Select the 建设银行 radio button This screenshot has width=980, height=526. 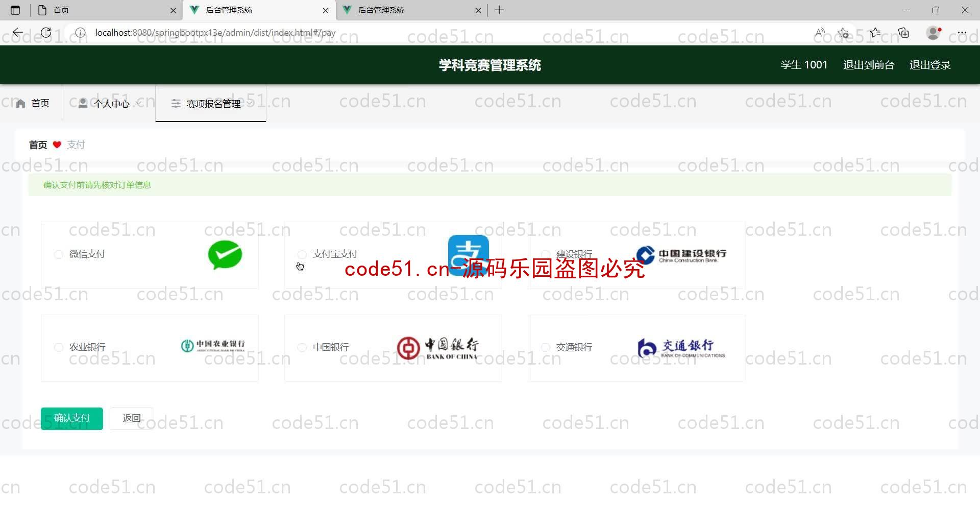(x=546, y=254)
